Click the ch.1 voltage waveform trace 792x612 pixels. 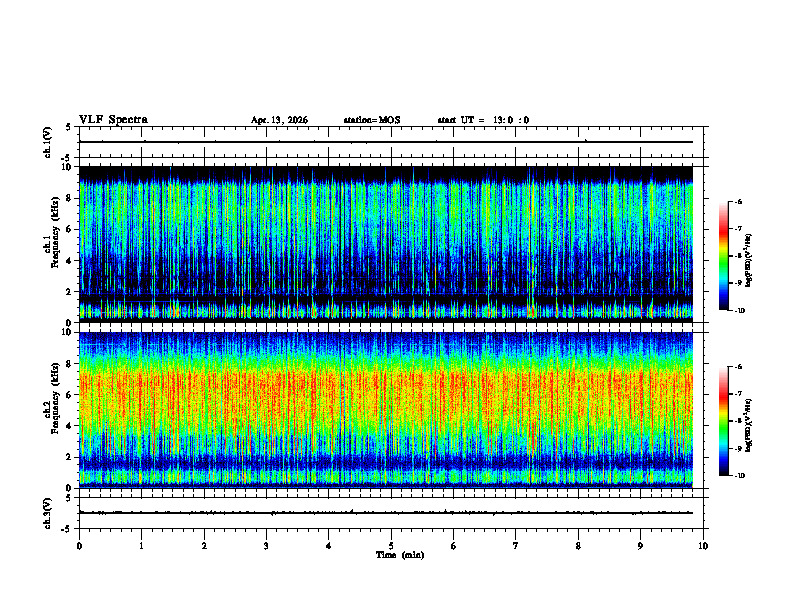tap(386, 142)
